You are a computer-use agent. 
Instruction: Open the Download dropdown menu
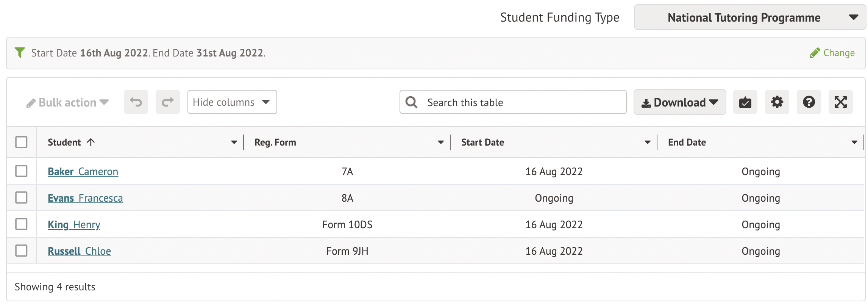(x=679, y=102)
